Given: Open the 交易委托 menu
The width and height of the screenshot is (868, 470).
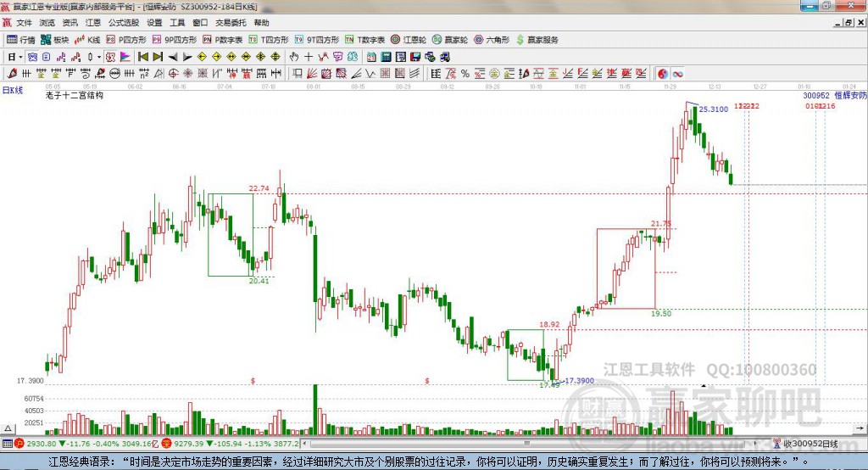Looking at the screenshot, I should (x=231, y=23).
